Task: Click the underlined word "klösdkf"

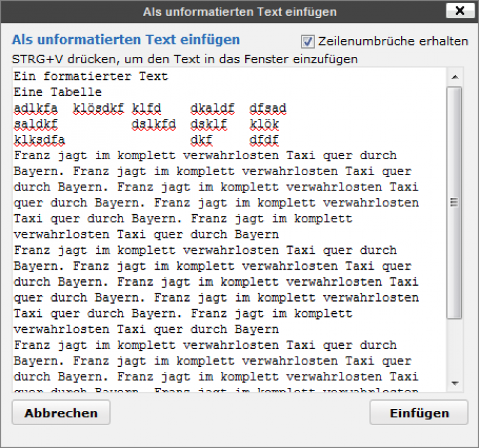Action: pos(98,108)
